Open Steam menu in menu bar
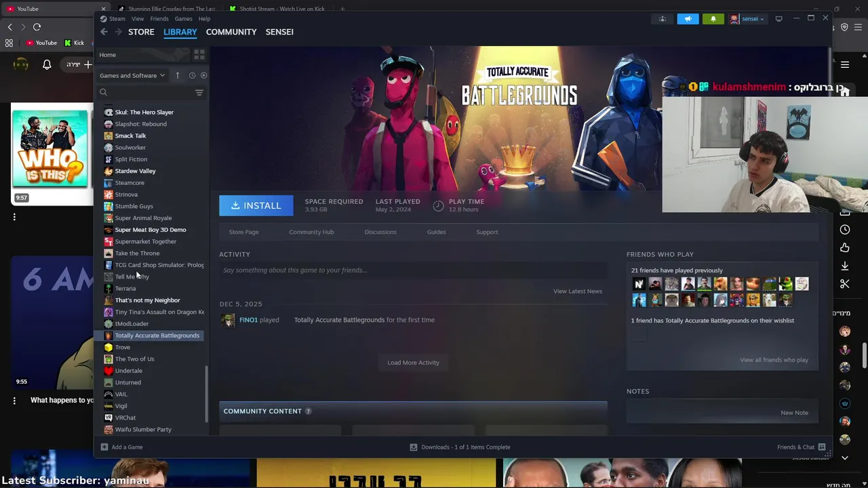 coord(117,19)
